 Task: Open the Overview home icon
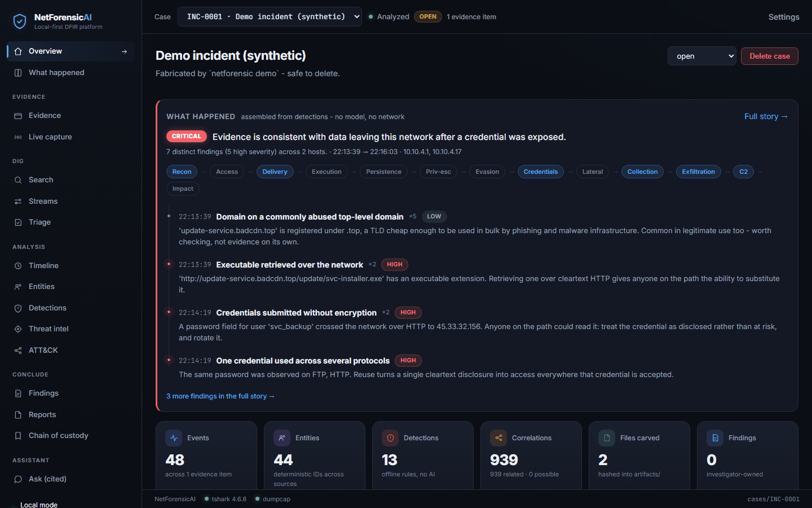(18, 51)
